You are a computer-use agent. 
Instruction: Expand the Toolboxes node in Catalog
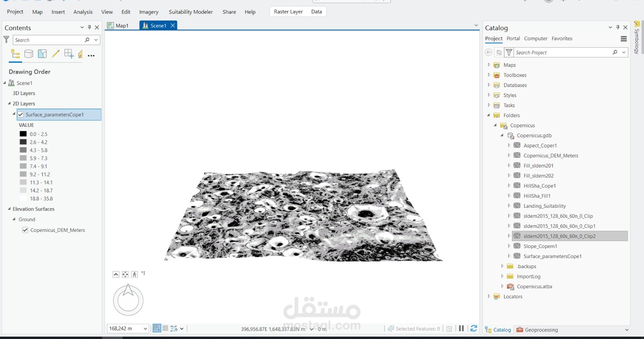[x=489, y=75]
